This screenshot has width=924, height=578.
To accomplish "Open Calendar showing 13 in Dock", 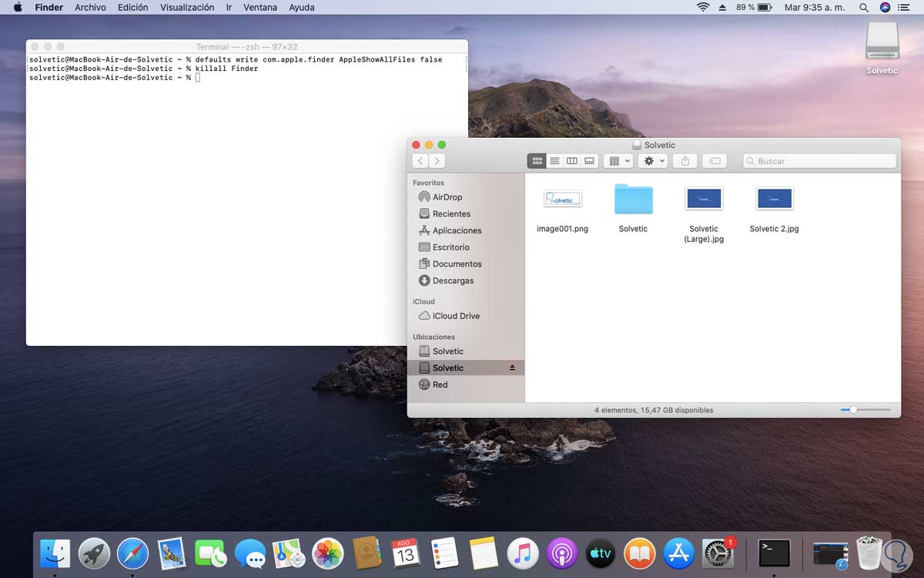I will [406, 553].
